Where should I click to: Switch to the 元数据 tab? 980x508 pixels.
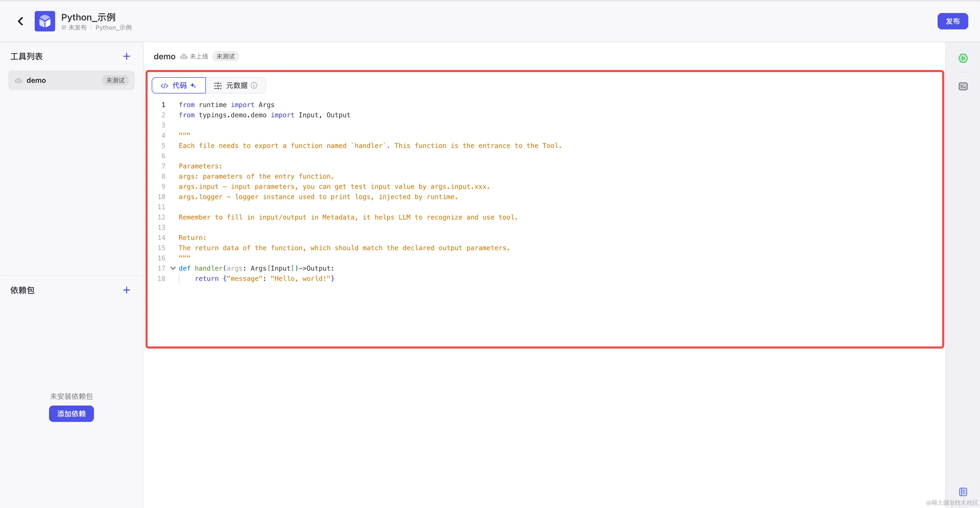pos(236,85)
